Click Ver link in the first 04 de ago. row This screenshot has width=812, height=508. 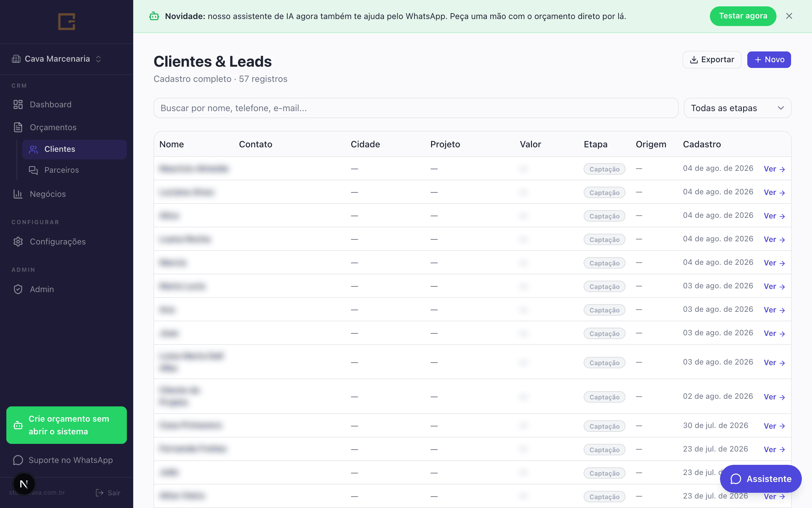coord(775,169)
